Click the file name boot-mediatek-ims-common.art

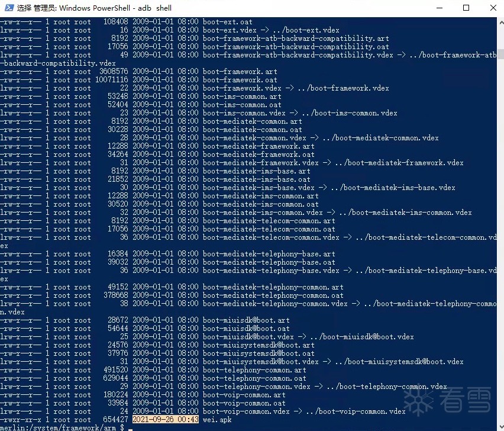pyautogui.click(x=261, y=196)
